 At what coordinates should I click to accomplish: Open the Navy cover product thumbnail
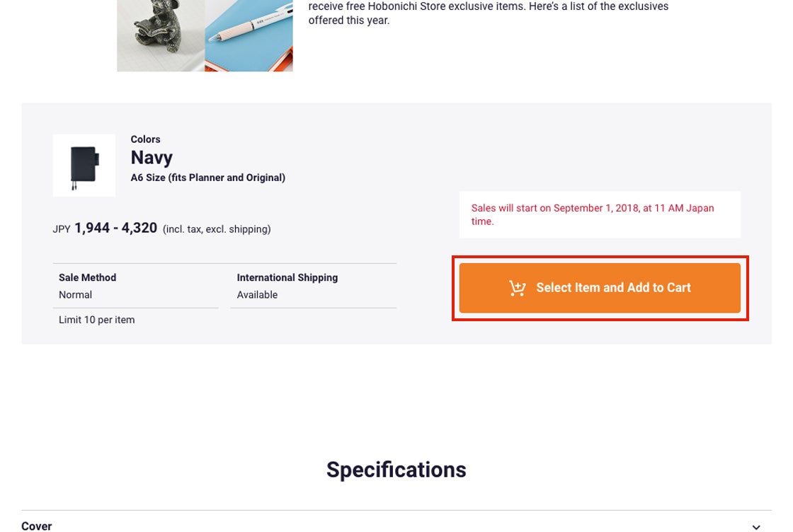point(84,166)
